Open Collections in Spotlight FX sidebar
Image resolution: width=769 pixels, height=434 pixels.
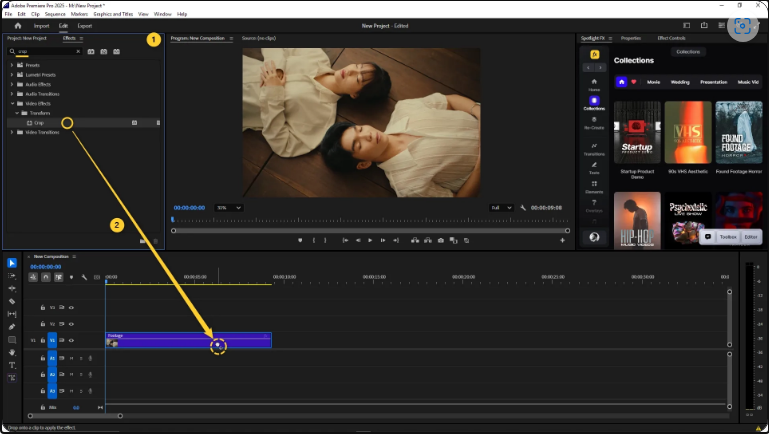point(594,103)
